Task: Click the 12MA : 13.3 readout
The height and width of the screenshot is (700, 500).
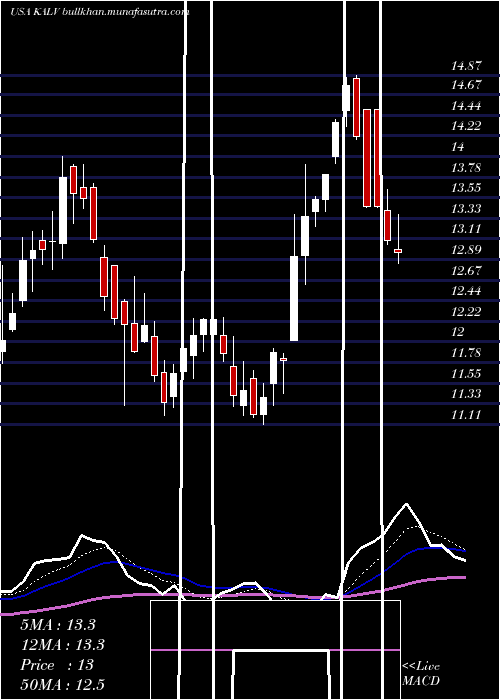Action: (62, 645)
